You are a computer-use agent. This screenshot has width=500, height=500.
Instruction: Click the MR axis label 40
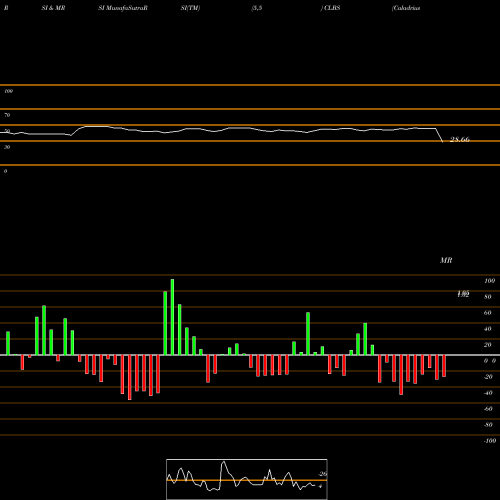coord(488,329)
